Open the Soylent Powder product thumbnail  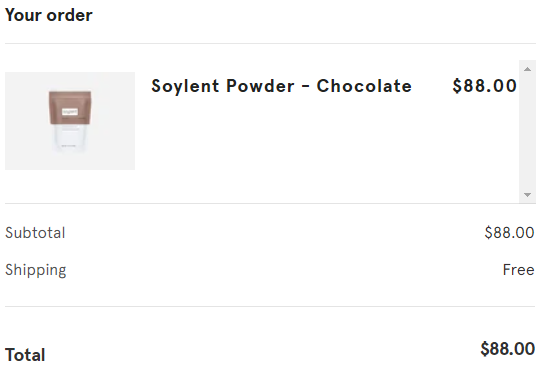click(70, 121)
